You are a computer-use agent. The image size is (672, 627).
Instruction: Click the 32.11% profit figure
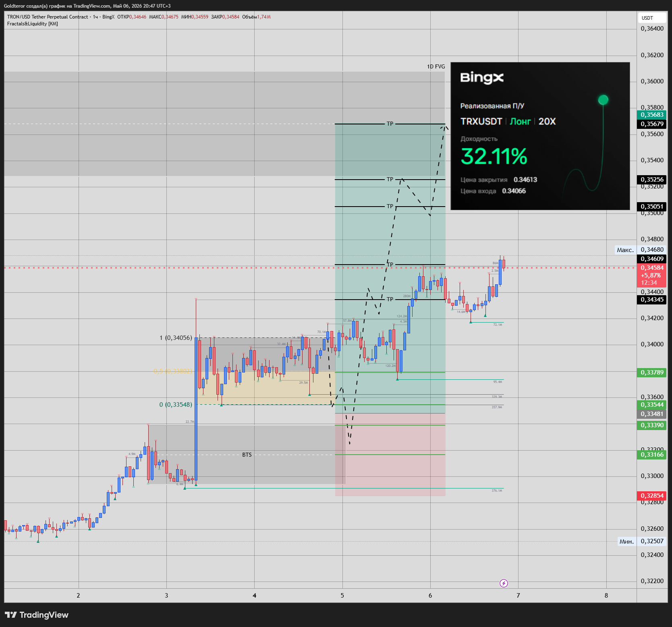(x=494, y=157)
